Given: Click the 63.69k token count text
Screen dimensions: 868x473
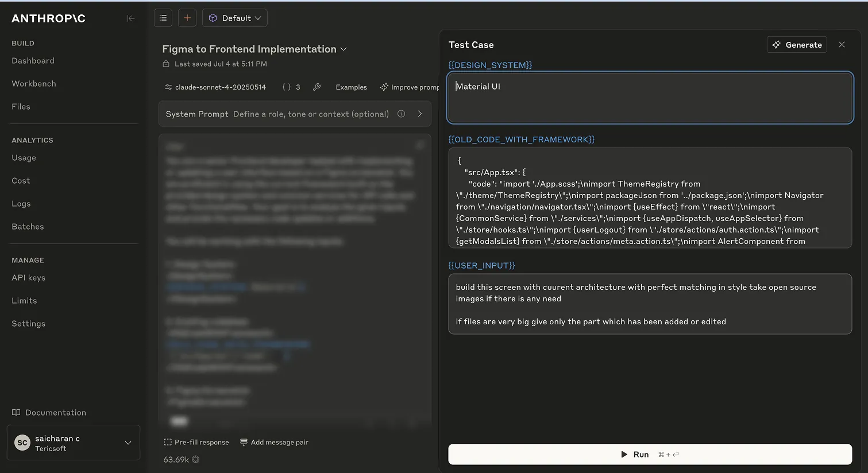Looking at the screenshot, I should coord(176,459).
